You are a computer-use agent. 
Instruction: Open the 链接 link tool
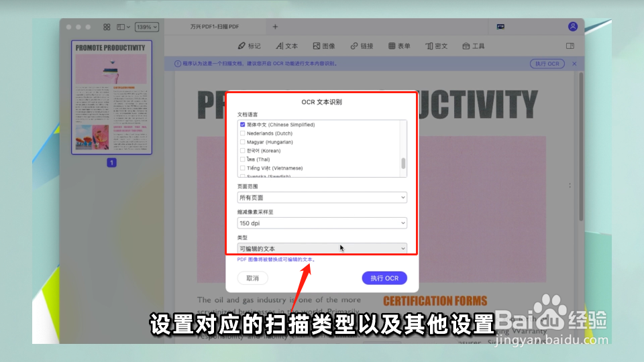click(x=362, y=46)
